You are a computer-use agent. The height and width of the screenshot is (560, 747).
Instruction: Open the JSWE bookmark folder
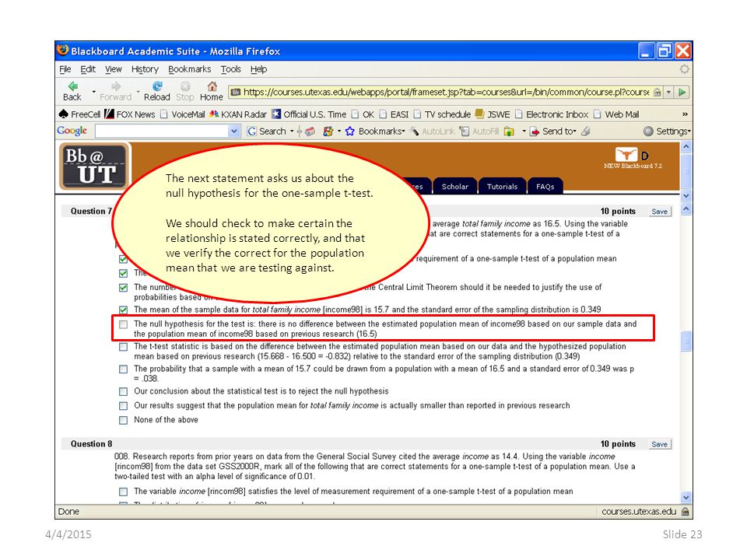tap(493, 114)
